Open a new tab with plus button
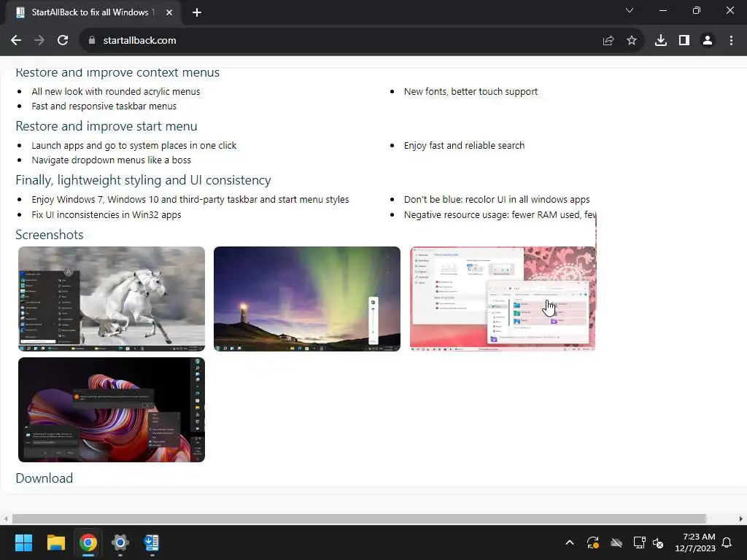Image resolution: width=747 pixels, height=560 pixels. coord(197,12)
